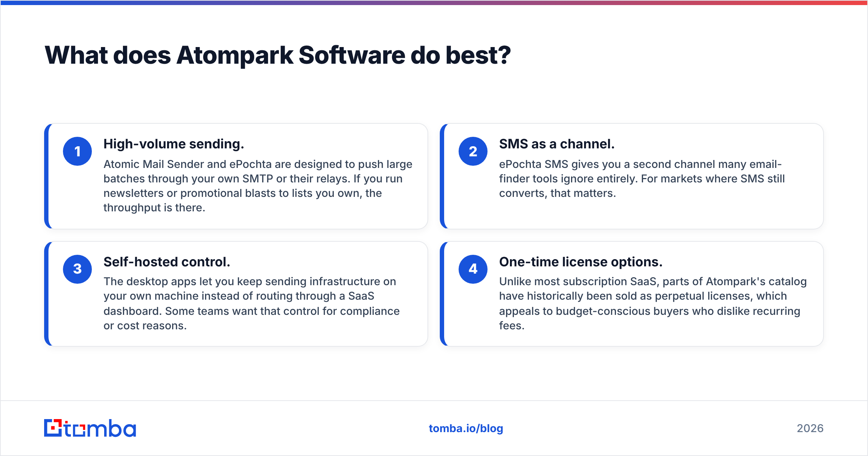Click the number 1 circle badge
The image size is (868, 456).
77,151
